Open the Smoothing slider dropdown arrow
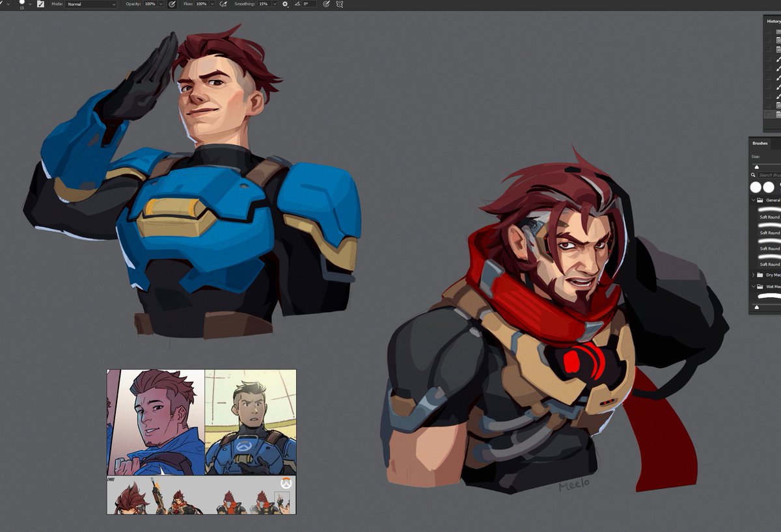Image resolution: width=781 pixels, height=532 pixels. click(274, 4)
